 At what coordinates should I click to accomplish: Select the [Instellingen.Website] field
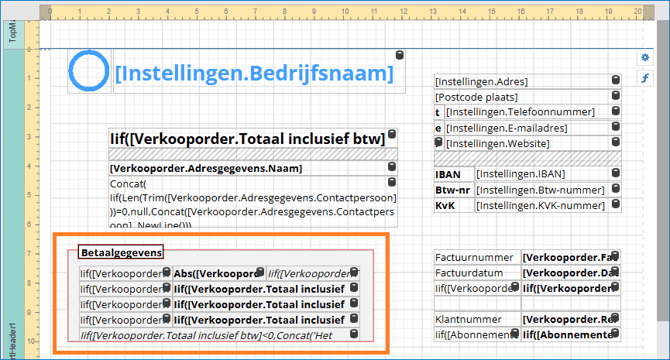(533, 143)
